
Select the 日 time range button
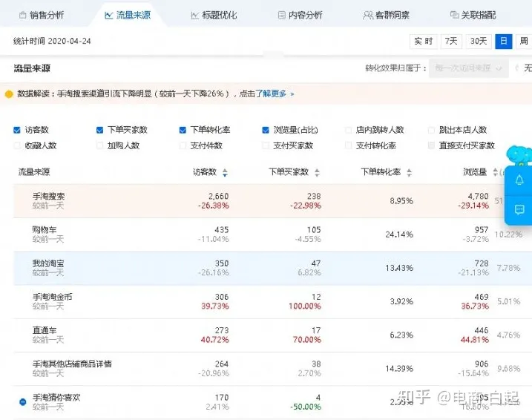coord(504,42)
